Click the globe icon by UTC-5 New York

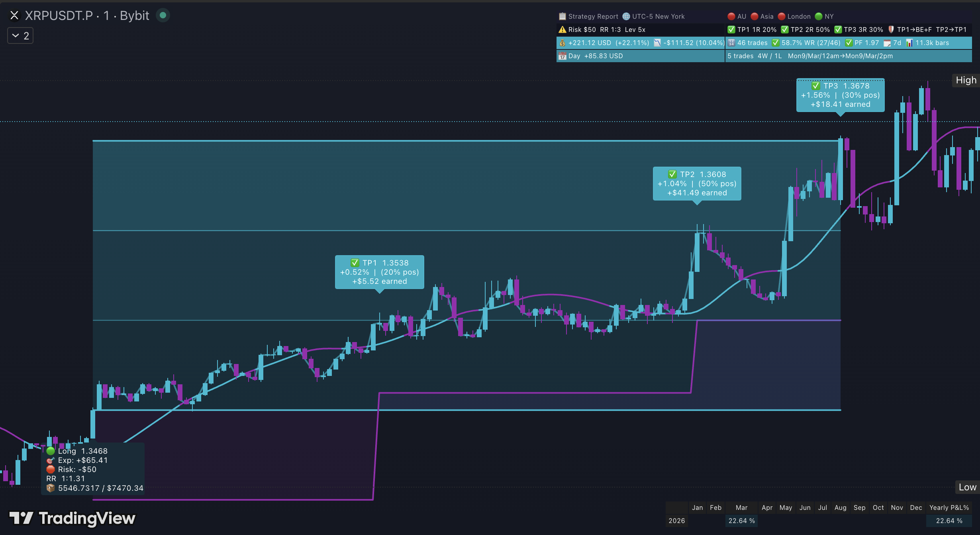(626, 16)
